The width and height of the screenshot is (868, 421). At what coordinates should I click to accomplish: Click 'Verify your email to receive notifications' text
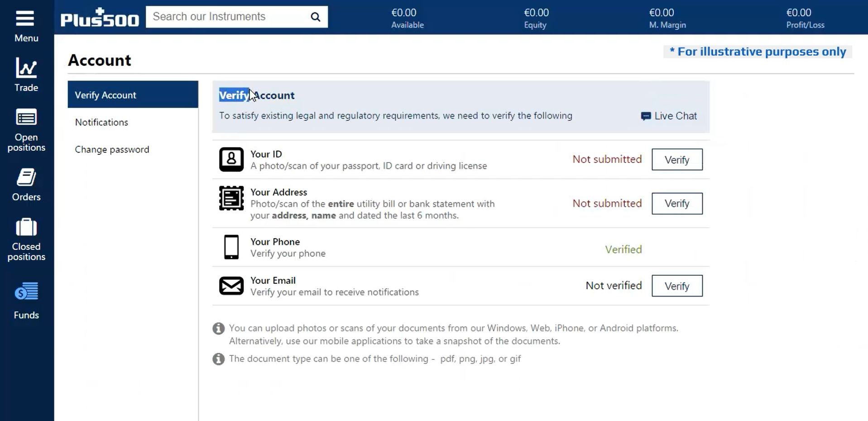click(x=335, y=292)
